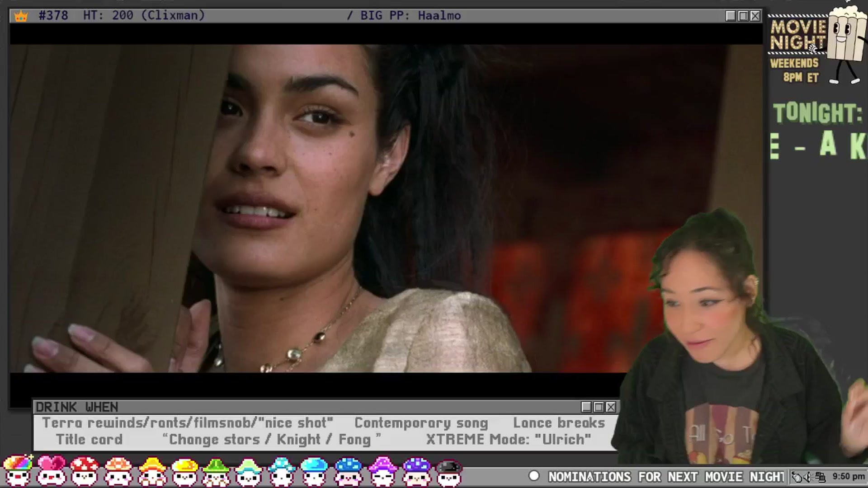Click the violet spotted mushroom icon
Screen dimensions: 868x488
tap(416, 471)
